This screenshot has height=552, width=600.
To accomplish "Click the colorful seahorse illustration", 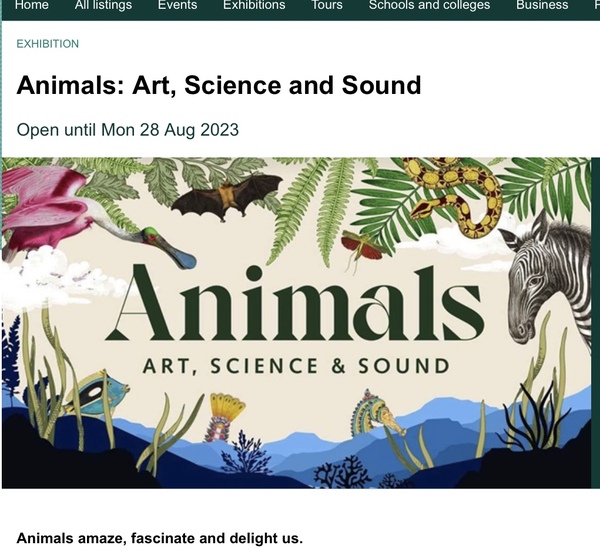I will click(377, 414).
